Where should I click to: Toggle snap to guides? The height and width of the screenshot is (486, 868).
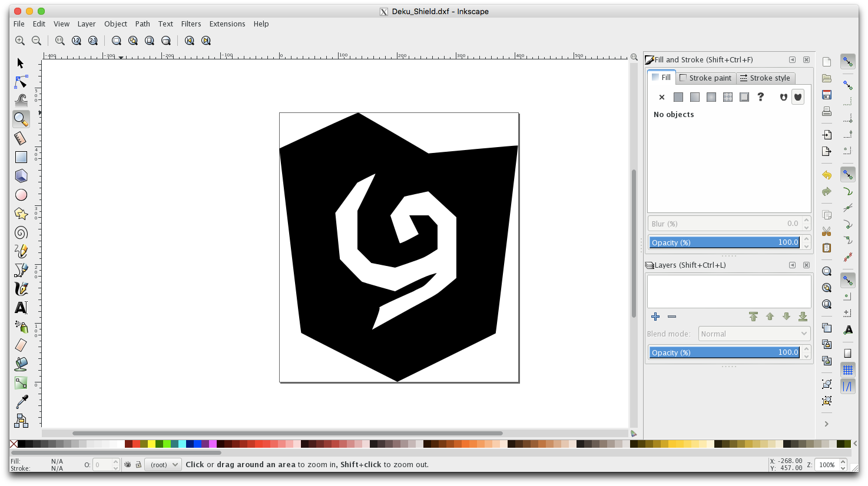click(x=848, y=387)
